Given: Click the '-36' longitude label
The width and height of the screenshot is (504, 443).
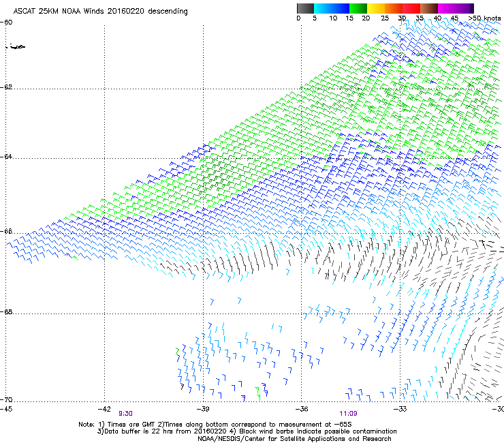Looking at the screenshot, I should (302, 409).
